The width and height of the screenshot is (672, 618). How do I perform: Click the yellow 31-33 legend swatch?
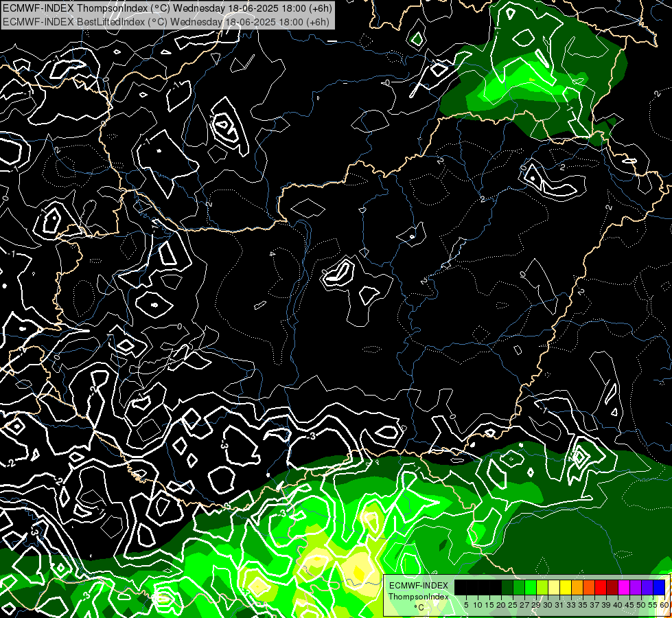(x=566, y=587)
